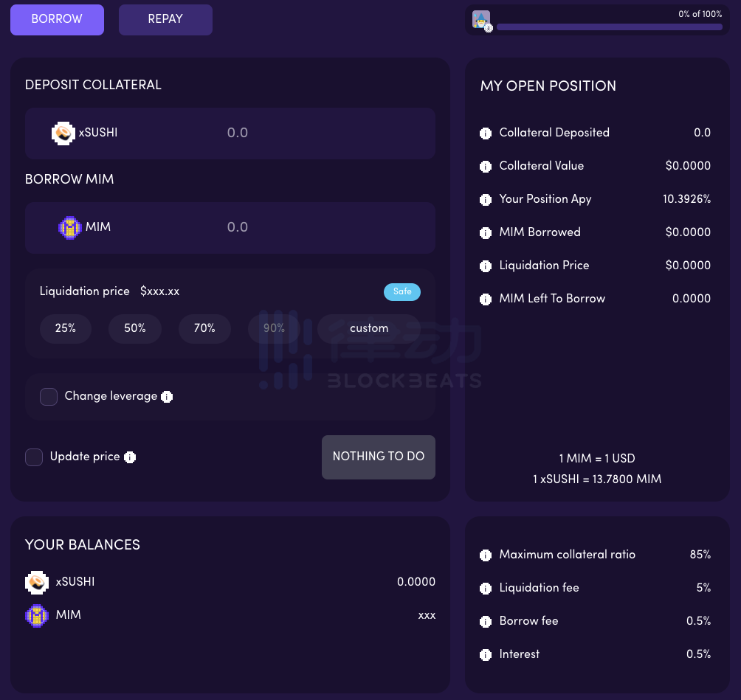Screen dimensions: 741x700
Task: Open info icon next to Update price
Action: pyautogui.click(x=130, y=457)
